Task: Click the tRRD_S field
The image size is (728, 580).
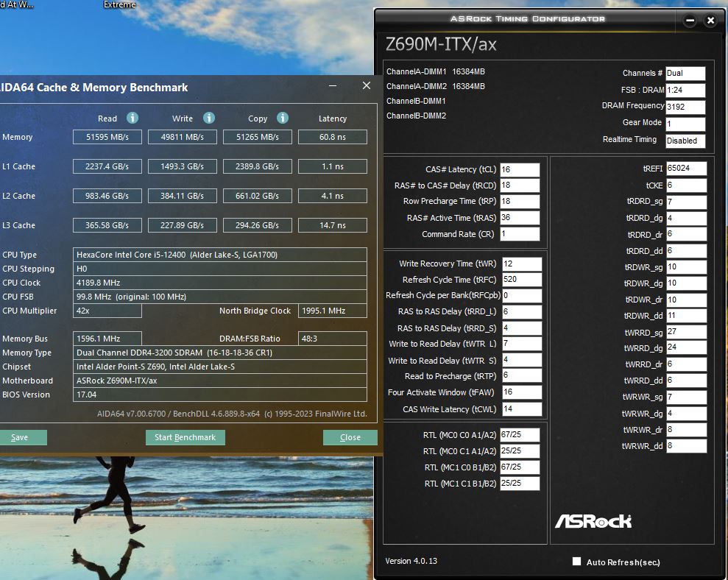Action: tap(522, 328)
